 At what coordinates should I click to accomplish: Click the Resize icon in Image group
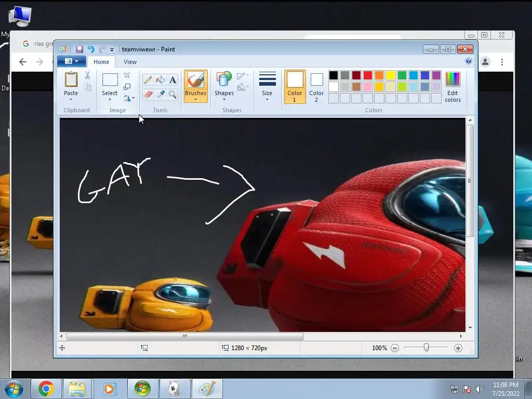(x=127, y=87)
